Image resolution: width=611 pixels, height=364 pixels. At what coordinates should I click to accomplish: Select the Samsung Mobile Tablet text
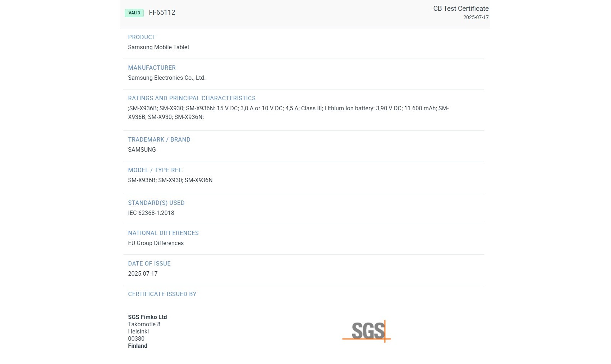click(159, 47)
